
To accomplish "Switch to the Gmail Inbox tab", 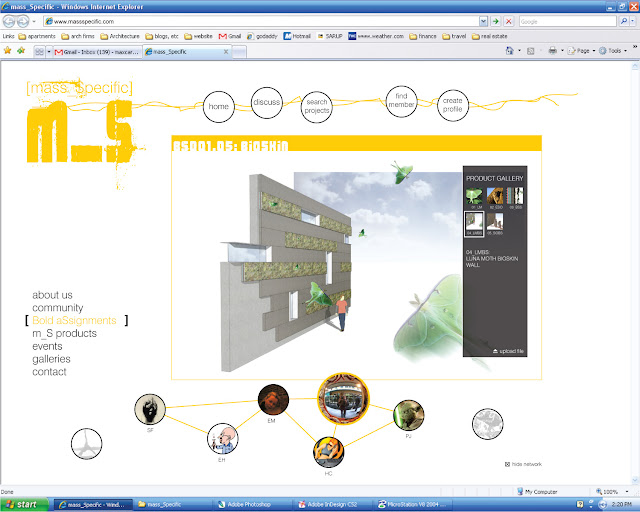I will [x=98, y=52].
